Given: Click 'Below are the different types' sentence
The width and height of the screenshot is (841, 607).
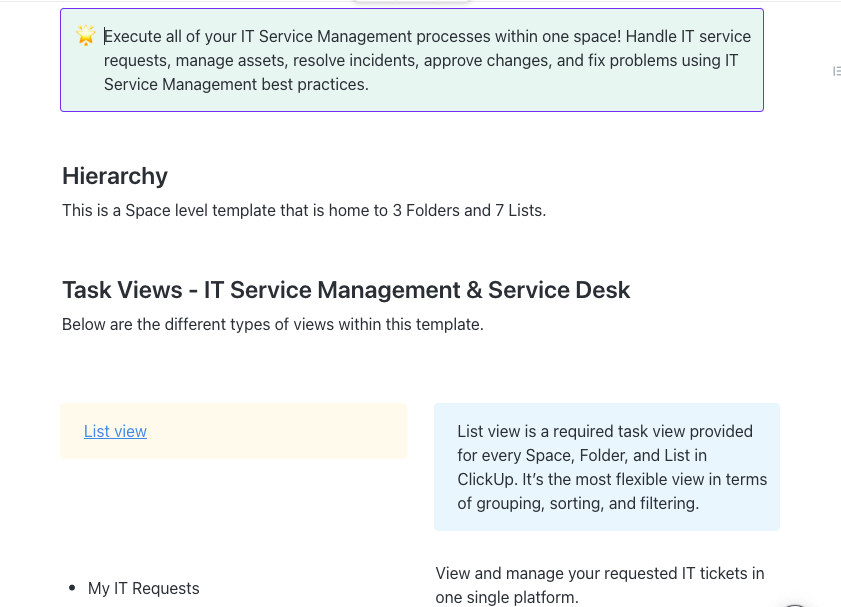Looking at the screenshot, I should tap(273, 324).
